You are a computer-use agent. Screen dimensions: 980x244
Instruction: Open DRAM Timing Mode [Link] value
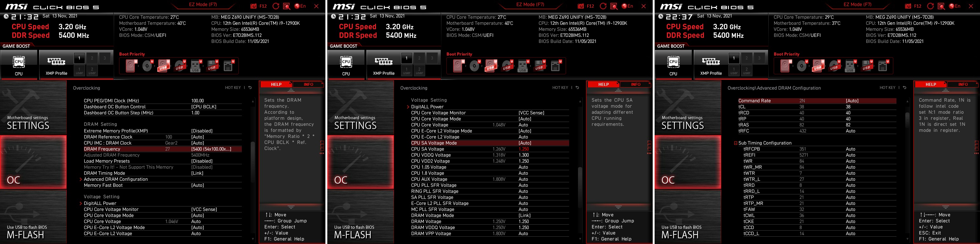pyautogui.click(x=197, y=173)
